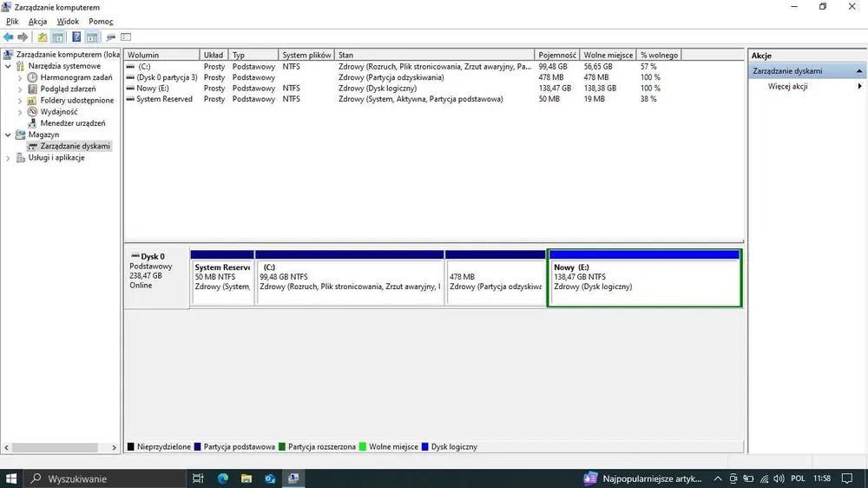Click the Nieprzydzielone black legend swatch
Screen dimensions: 868x488
(x=131, y=446)
